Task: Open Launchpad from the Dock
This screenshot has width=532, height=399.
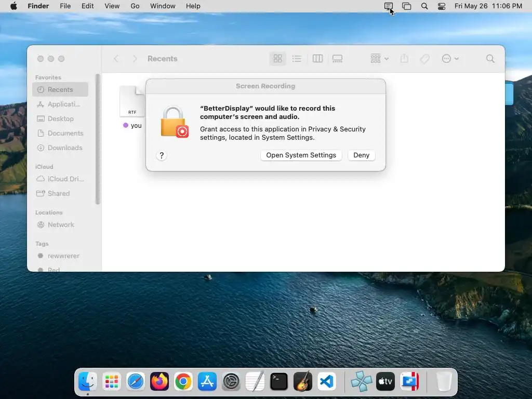Action: tap(112, 381)
